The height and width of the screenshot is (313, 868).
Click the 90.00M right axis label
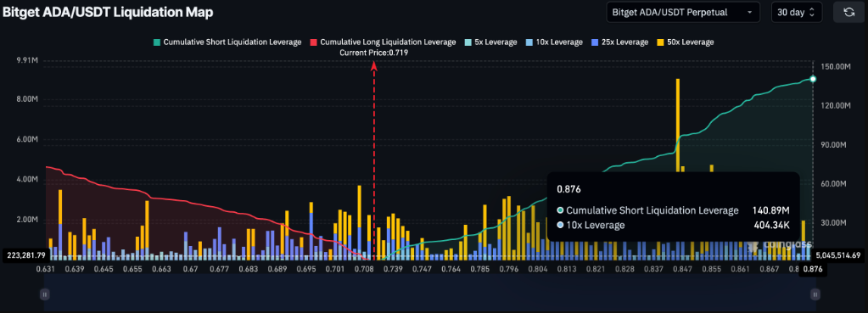834,144
